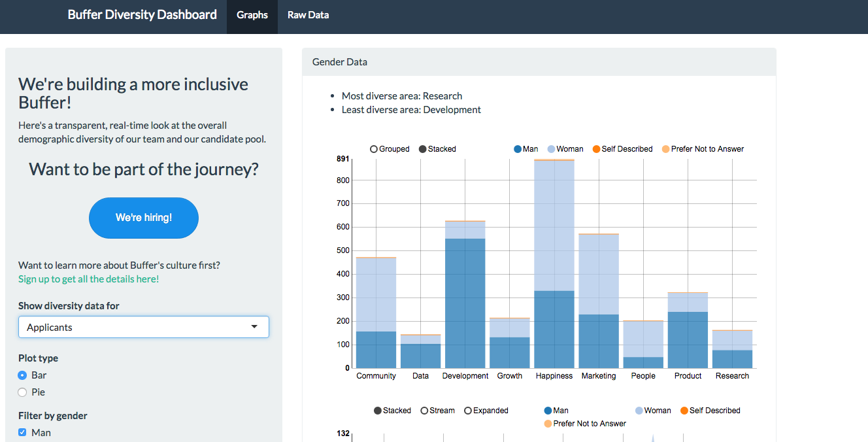Click the "Want to be part of the journey?" heading
868x442 pixels.
144,169
